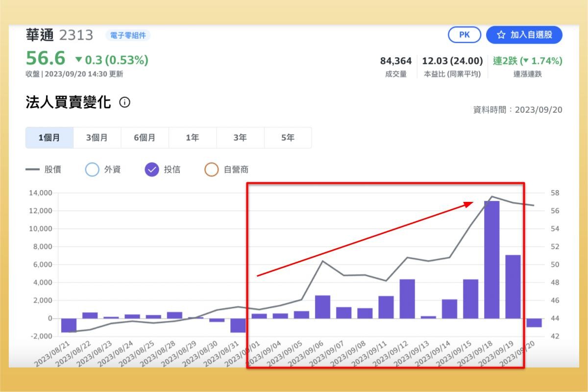Select the 1個月 tab

coord(49,138)
